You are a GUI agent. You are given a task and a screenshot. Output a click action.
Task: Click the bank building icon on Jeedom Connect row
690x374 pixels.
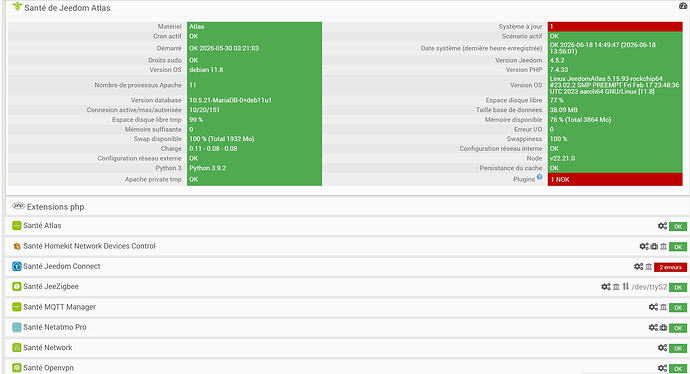click(649, 267)
